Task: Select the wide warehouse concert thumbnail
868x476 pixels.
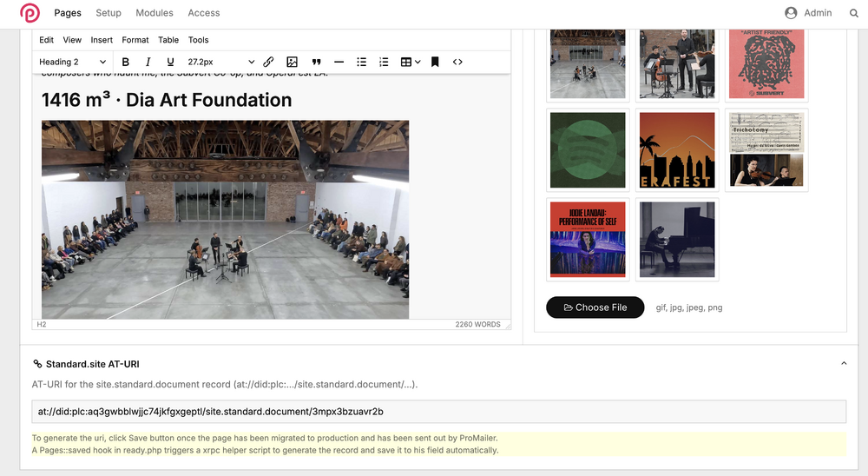Action: coord(588,64)
